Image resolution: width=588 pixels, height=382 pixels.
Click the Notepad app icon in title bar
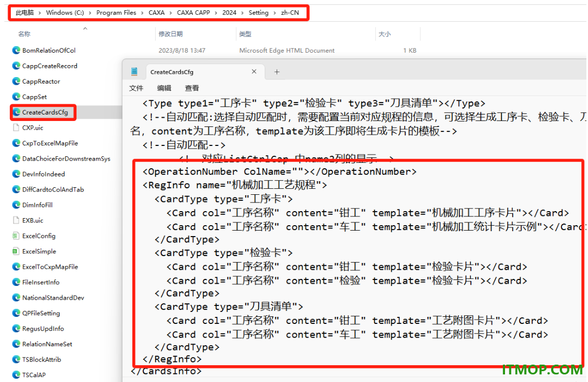tap(134, 72)
